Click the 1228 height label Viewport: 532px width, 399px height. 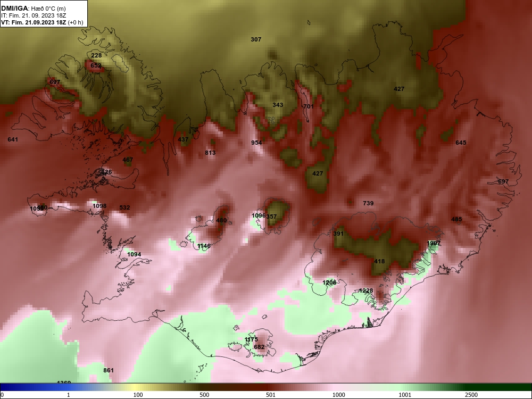click(x=366, y=291)
